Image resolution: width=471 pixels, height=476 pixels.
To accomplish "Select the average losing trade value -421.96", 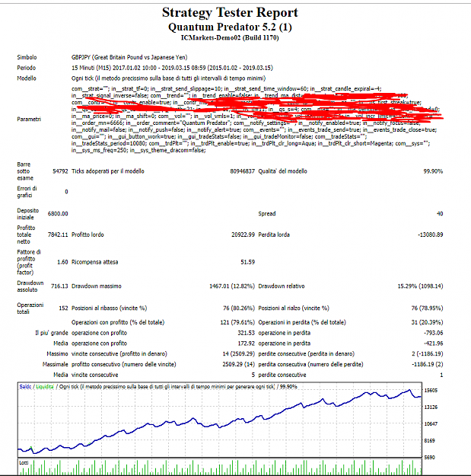I will pos(433,343).
